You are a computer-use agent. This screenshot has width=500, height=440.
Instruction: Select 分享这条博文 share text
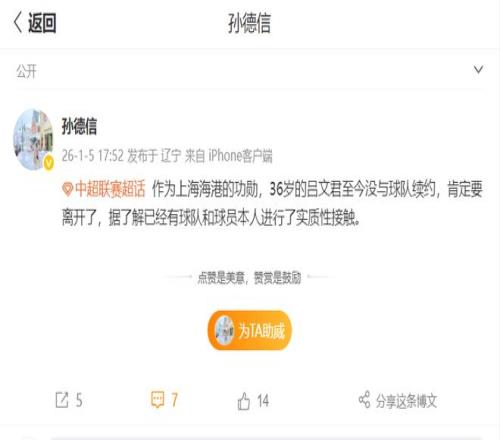tap(406, 401)
